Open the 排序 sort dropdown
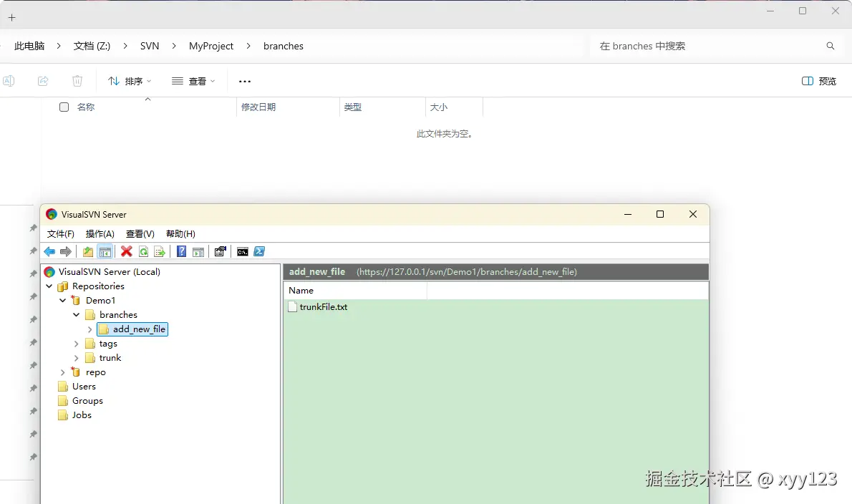 [130, 81]
